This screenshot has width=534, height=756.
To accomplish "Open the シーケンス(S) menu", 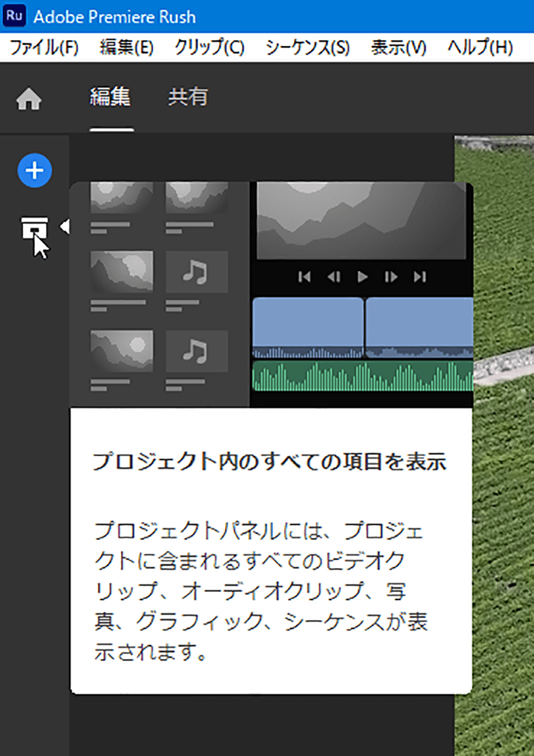I will pos(307,48).
